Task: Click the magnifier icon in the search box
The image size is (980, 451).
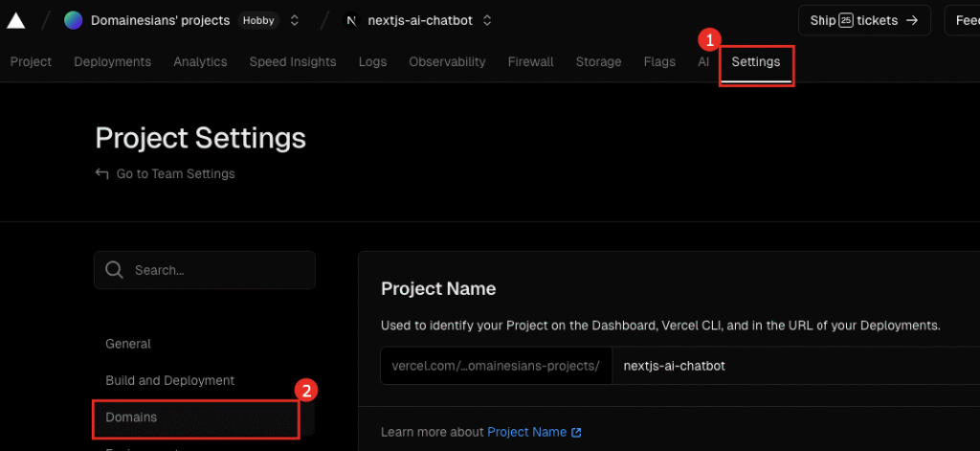Action: 115,270
